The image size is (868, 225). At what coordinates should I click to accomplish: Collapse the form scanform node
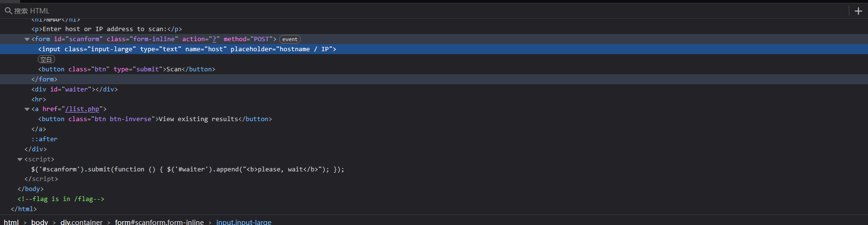(27, 39)
